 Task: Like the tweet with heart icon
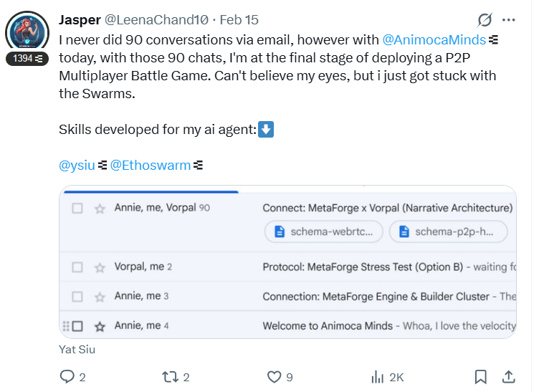click(x=274, y=376)
